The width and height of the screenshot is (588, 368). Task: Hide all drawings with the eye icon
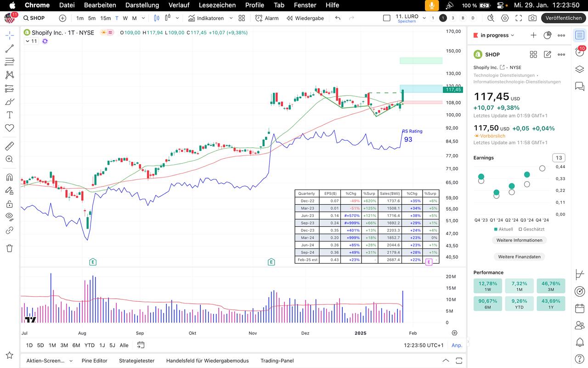pos(9,217)
